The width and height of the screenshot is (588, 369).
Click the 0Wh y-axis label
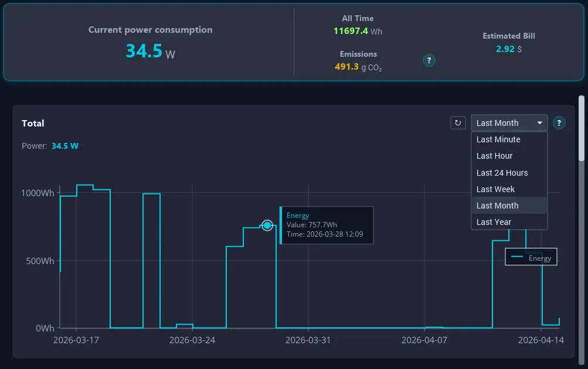tap(45, 329)
